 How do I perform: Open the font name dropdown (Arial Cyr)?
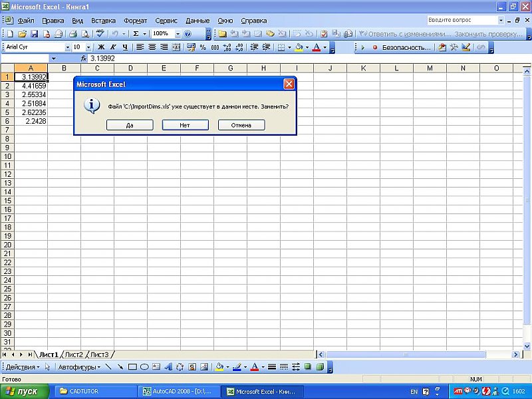tap(68, 47)
